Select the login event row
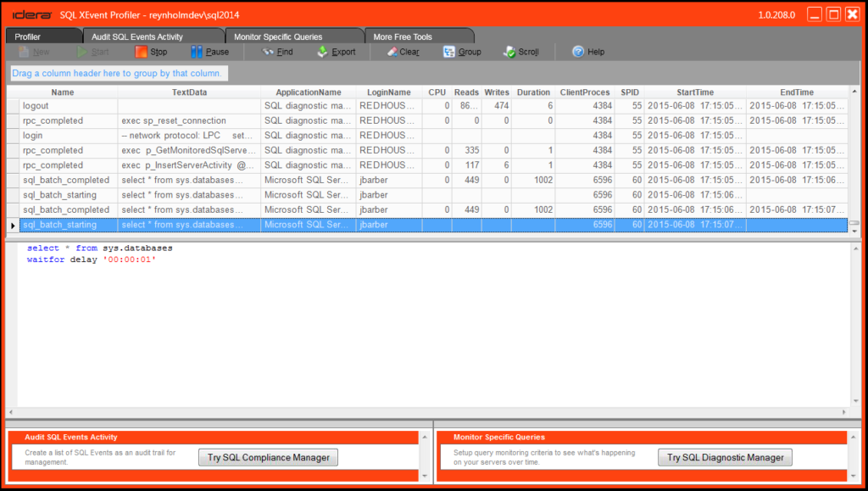This screenshot has width=868, height=491. pyautogui.click(x=427, y=136)
